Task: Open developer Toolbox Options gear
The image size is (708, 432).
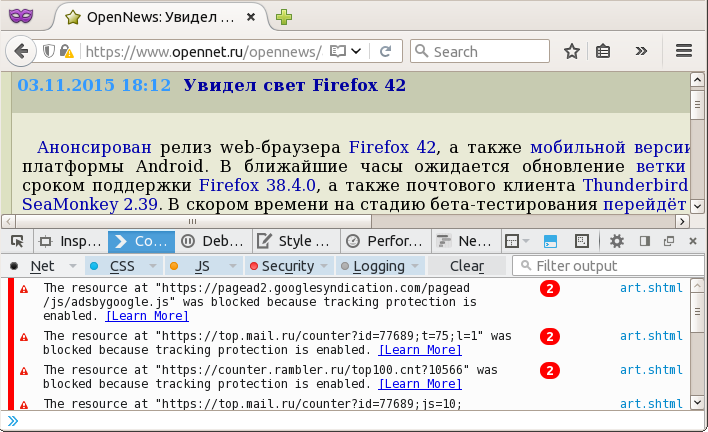Action: [x=616, y=241]
